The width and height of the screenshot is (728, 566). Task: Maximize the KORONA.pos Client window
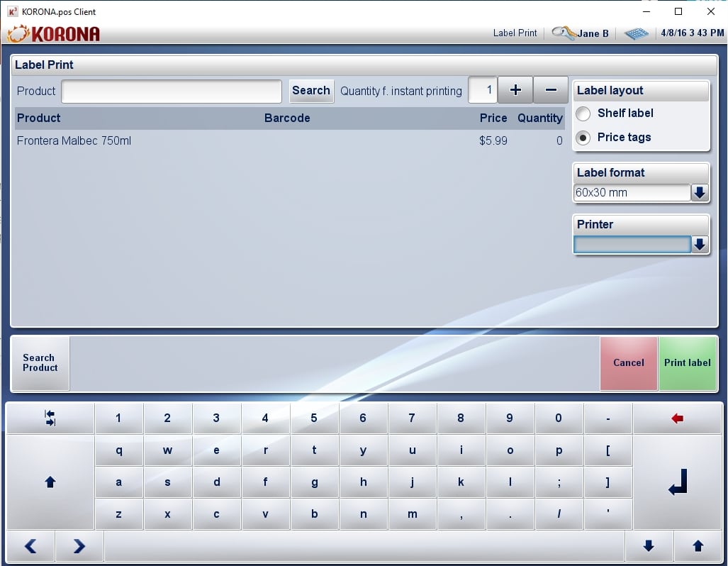[678, 11]
